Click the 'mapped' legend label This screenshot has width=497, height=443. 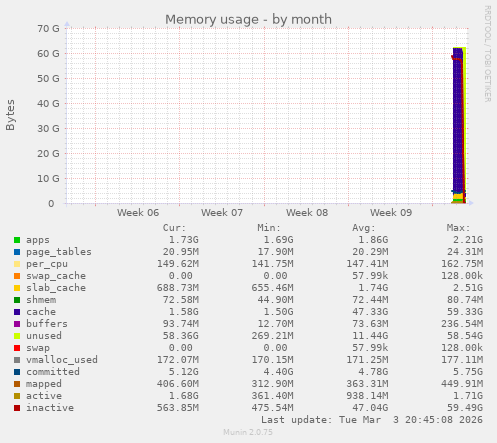click(44, 384)
